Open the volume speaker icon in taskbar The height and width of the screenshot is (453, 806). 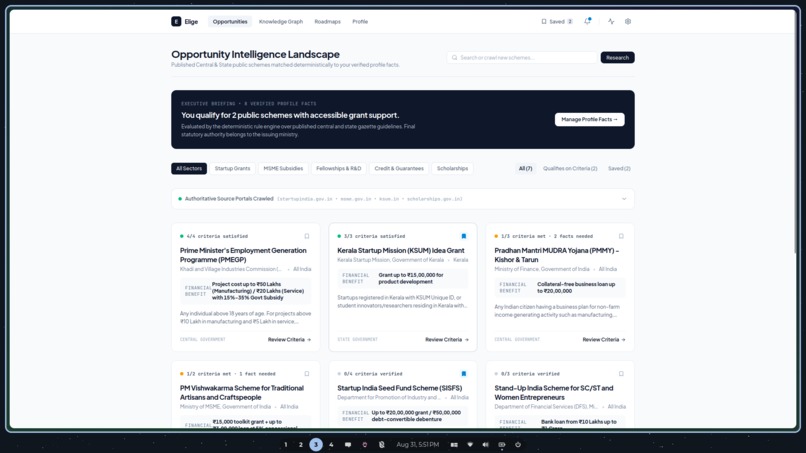tap(485, 445)
